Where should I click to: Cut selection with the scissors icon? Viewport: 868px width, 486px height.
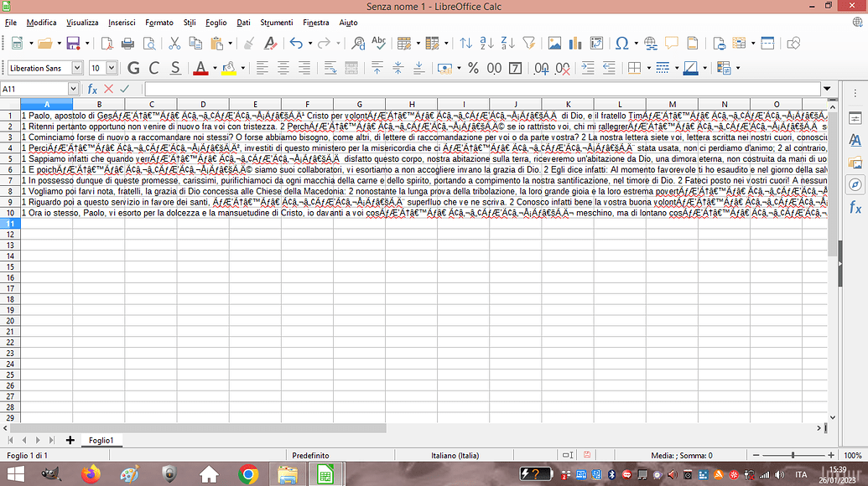[174, 44]
